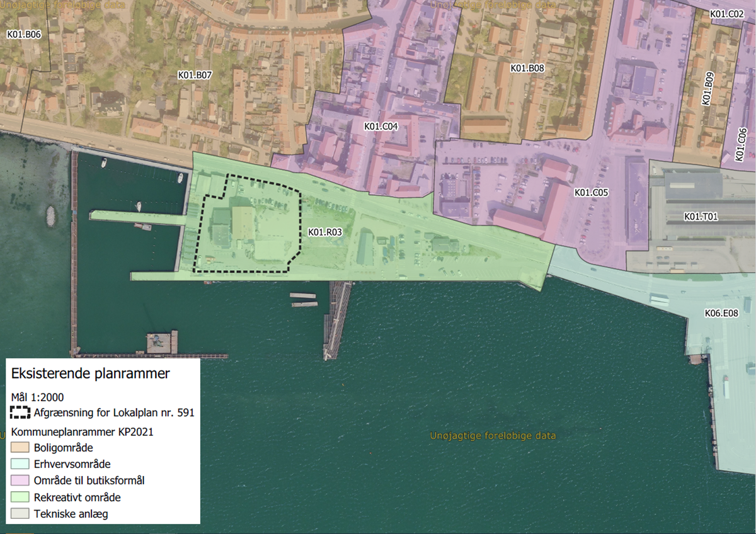
Task: Select the Erhvervsområde legend swatch
Action: 21,465
